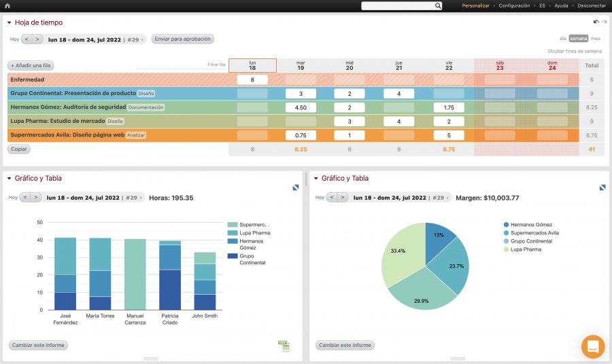612x364 pixels.
Task: Click Lupa Pharma legend swatch in pie chart
Action: (x=506, y=249)
